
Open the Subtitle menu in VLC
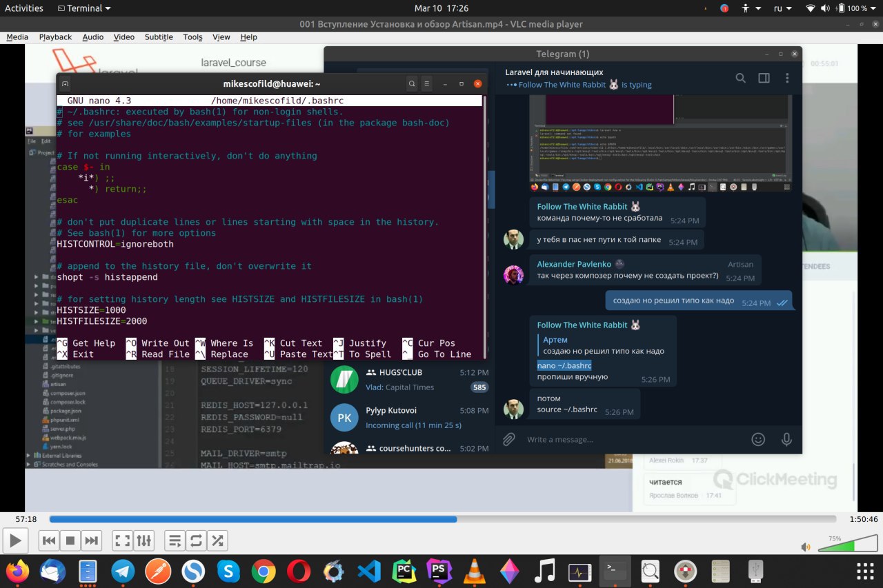[159, 37]
